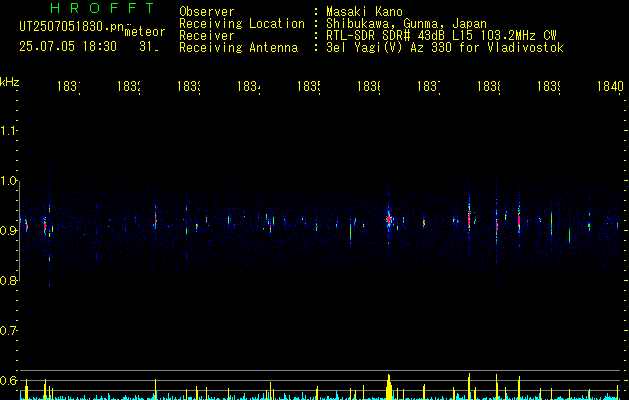
Task: Click the Observer label
Action: pos(207,12)
